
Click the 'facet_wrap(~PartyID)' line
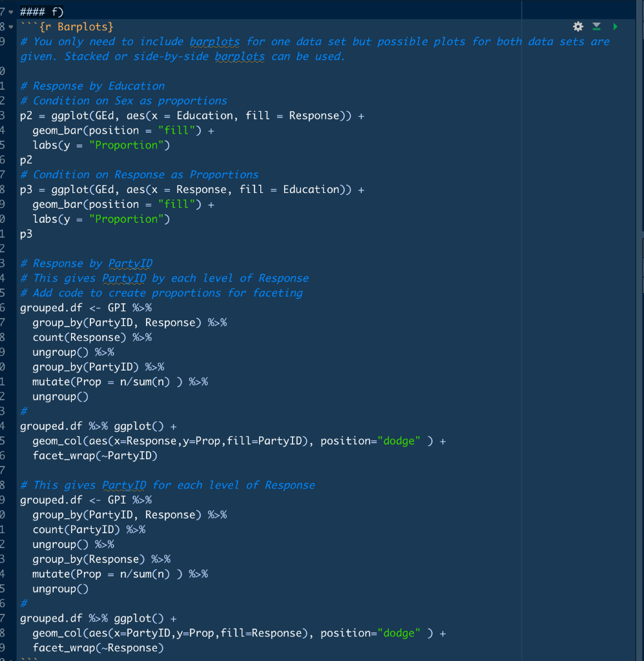pyautogui.click(x=95, y=456)
